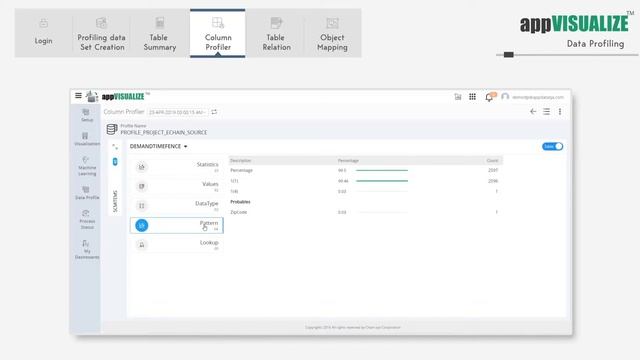The height and width of the screenshot is (360, 640).
Task: Open Setup in the left sidebar
Action: tap(86, 116)
